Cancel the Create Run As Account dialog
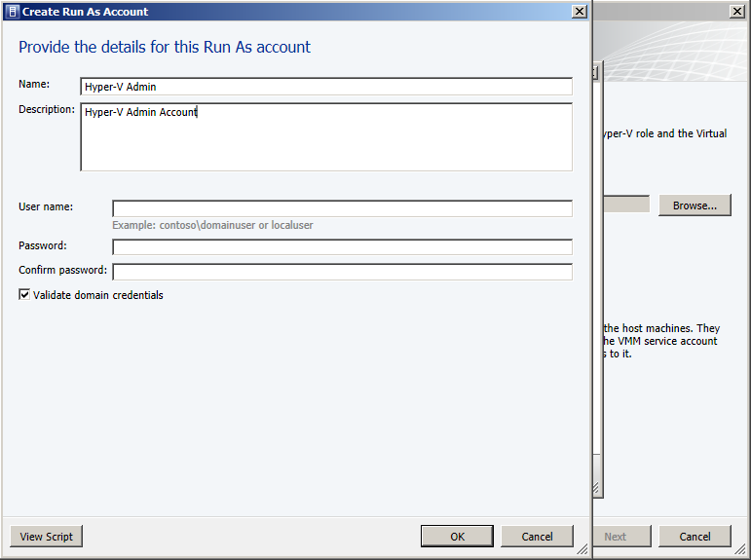 537,537
